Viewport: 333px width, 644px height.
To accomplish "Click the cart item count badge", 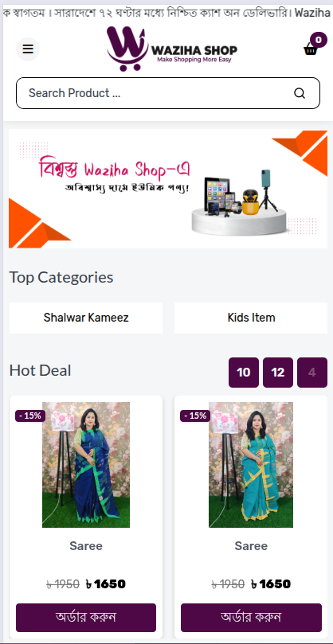I will [319, 40].
